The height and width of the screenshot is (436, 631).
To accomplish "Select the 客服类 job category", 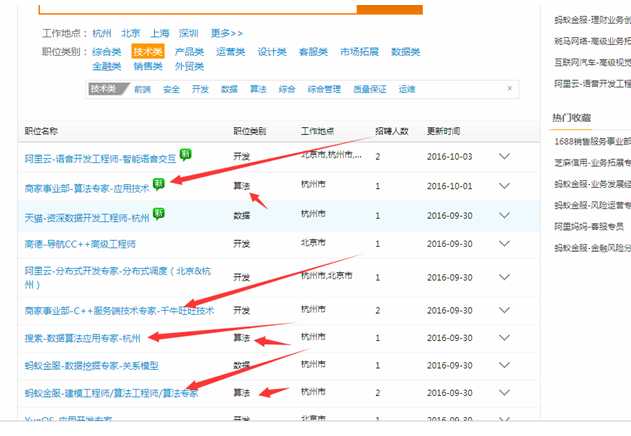I will [x=313, y=52].
